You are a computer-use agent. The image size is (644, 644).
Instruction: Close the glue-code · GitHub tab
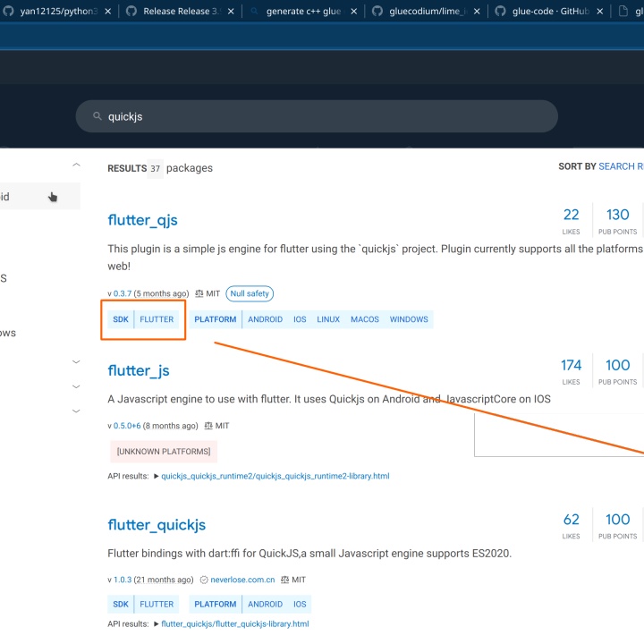(600, 12)
